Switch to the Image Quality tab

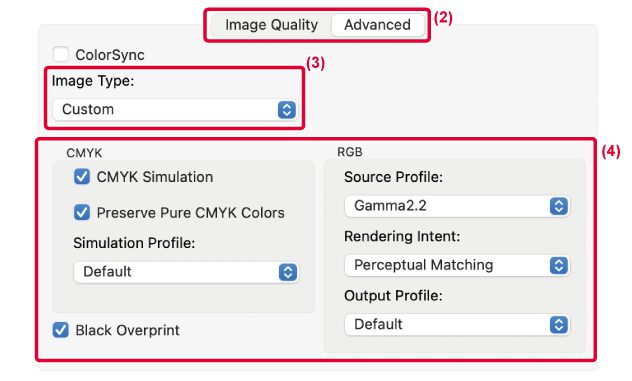pyautogui.click(x=271, y=25)
